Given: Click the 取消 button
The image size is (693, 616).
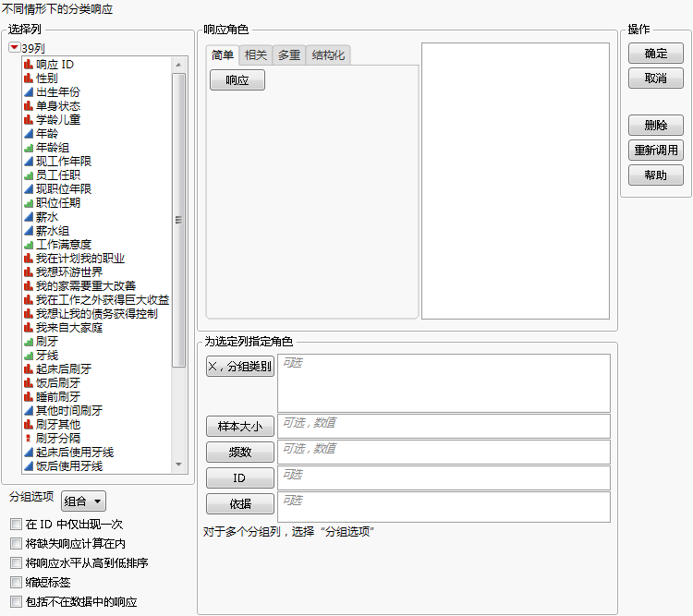Looking at the screenshot, I should 656,79.
